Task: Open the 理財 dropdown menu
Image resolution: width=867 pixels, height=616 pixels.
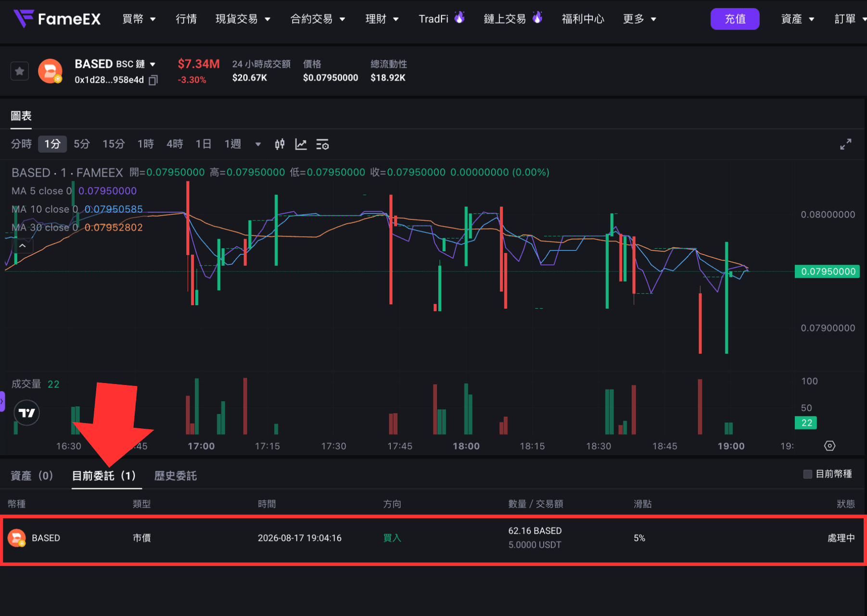Action: coord(382,19)
